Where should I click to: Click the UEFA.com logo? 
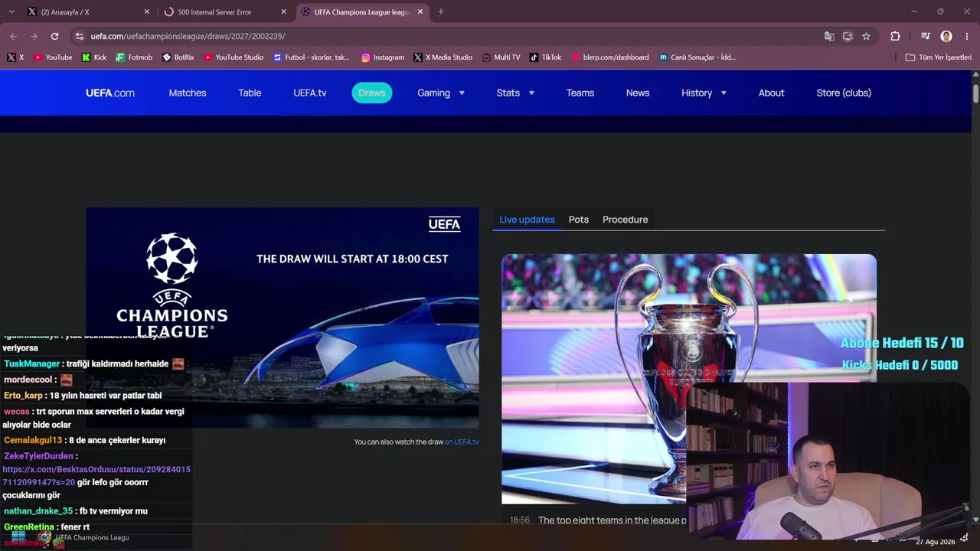pos(110,93)
